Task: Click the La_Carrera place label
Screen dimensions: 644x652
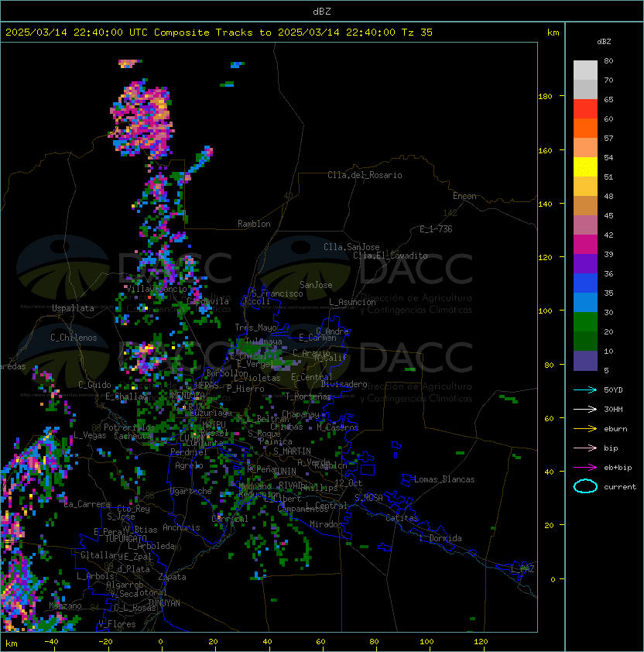Action: 87,504
